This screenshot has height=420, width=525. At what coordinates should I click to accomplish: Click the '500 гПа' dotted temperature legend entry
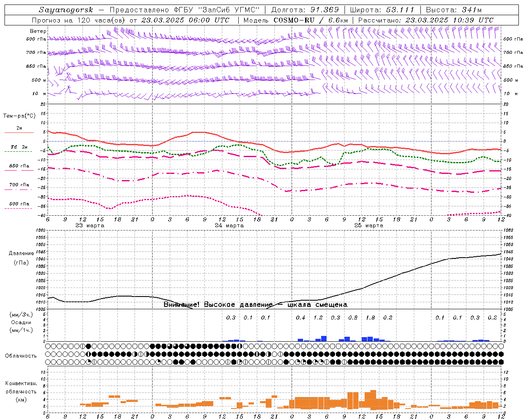point(19,205)
